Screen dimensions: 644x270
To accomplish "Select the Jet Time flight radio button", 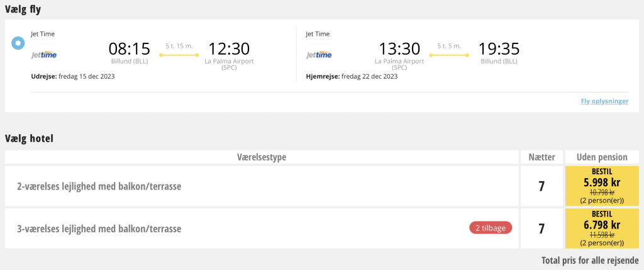I will click(x=18, y=43).
